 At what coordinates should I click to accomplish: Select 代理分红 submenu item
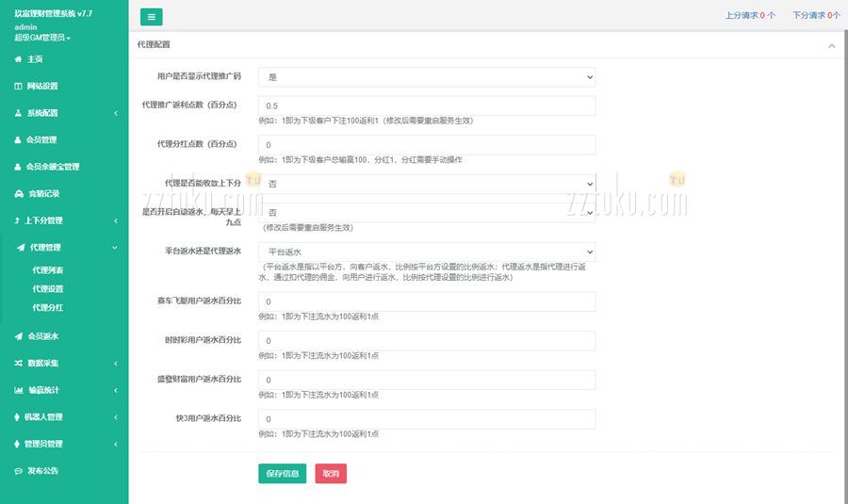pos(48,307)
